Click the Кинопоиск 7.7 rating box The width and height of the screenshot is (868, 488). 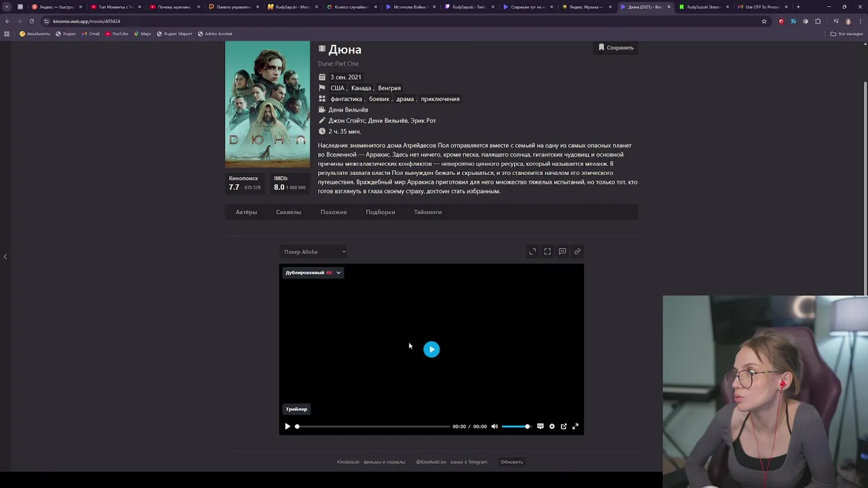pyautogui.click(x=245, y=183)
